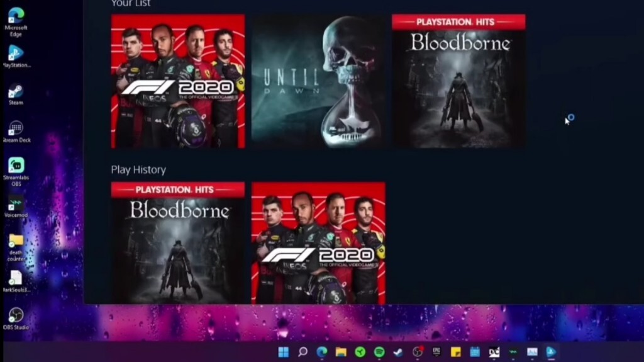
Task: Select Bloodborne in Your List
Action: point(458,81)
